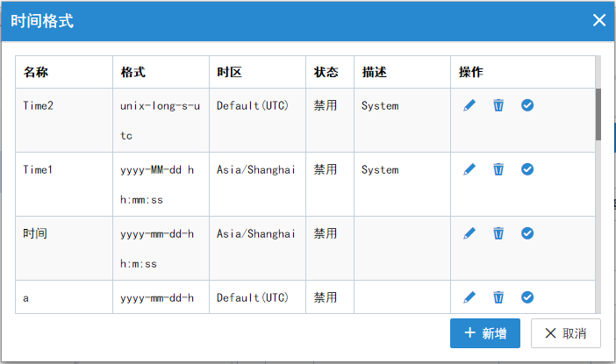Enable Time1 using its checkmark icon
616x364 pixels.
coord(527,169)
